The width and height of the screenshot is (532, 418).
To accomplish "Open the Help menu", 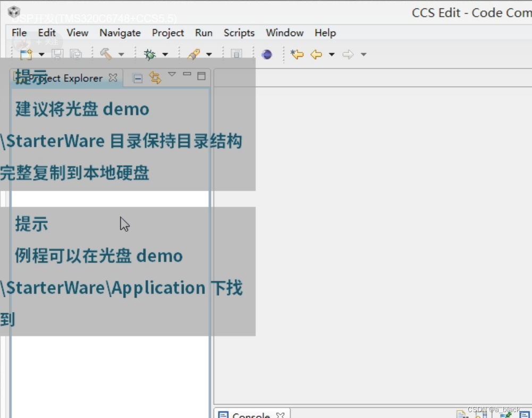I will (x=325, y=32).
